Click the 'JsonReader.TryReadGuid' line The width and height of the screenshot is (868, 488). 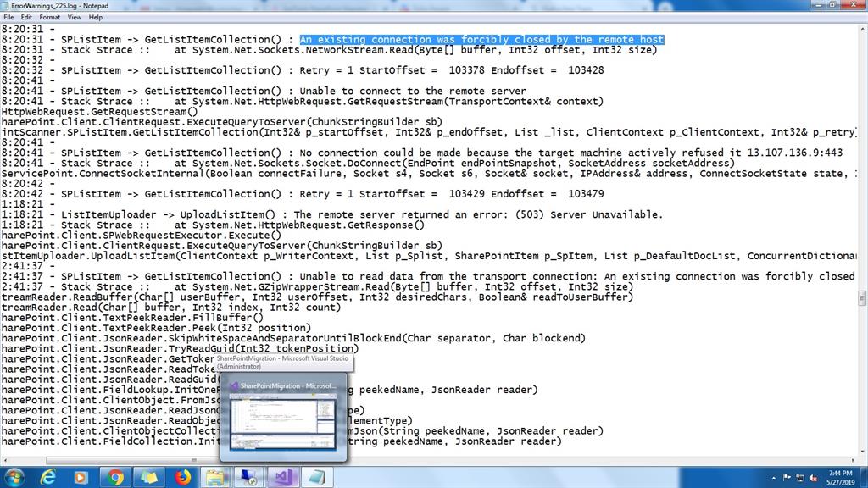point(180,348)
